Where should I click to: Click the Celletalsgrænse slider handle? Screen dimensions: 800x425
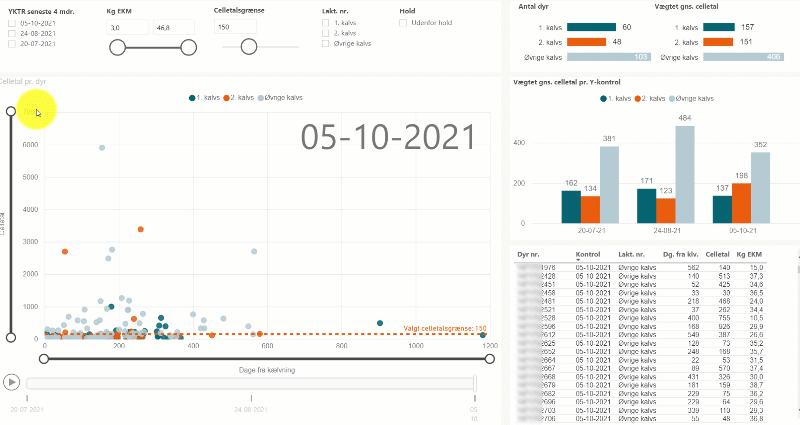[248, 47]
